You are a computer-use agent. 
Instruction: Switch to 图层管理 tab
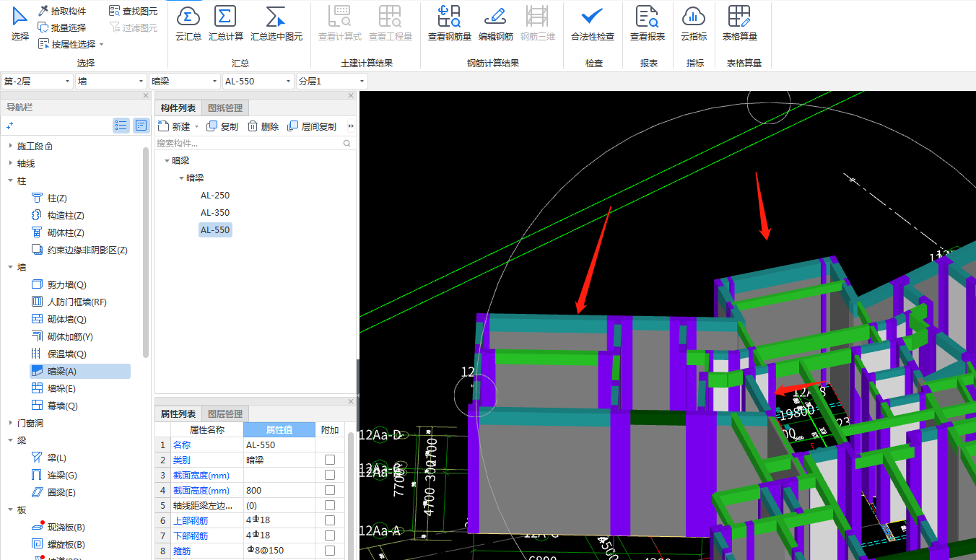tap(225, 414)
